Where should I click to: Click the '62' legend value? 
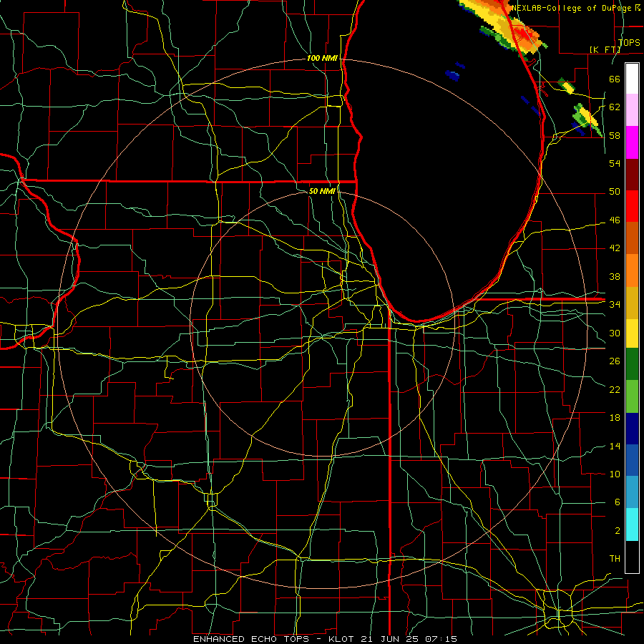pyautogui.click(x=615, y=107)
